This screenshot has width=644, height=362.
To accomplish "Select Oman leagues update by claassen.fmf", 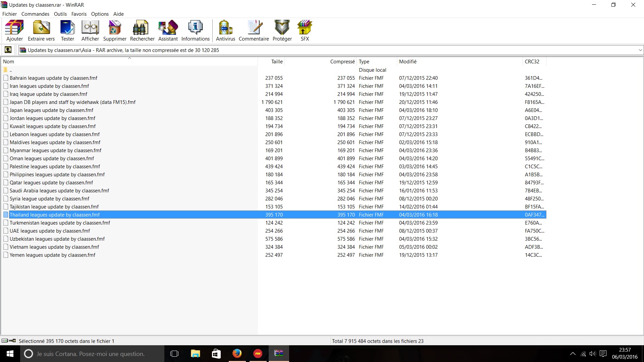I will (x=274, y=158).
